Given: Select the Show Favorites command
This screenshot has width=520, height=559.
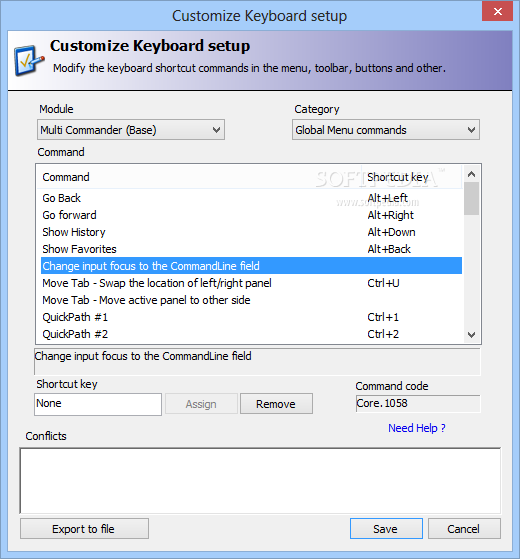Looking at the screenshot, I should point(251,249).
